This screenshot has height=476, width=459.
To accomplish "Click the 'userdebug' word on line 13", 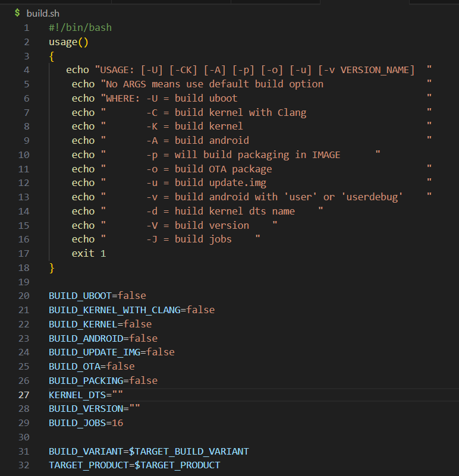I will coord(372,197).
